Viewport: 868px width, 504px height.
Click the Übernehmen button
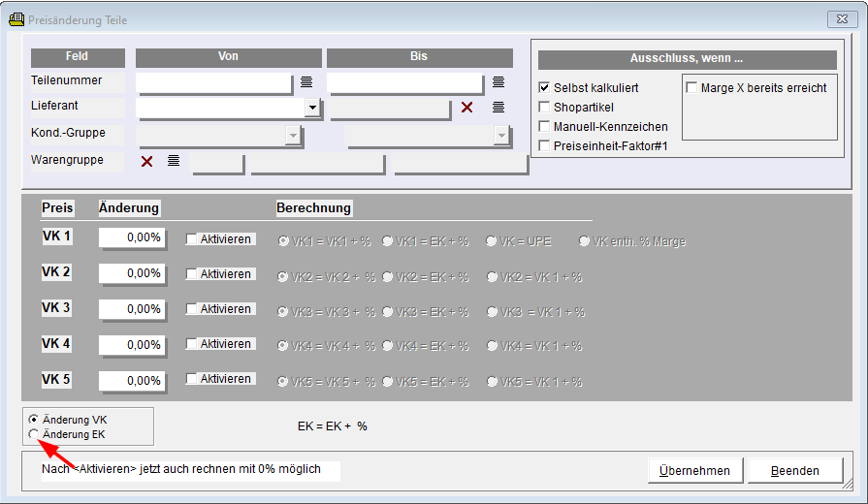tap(694, 470)
